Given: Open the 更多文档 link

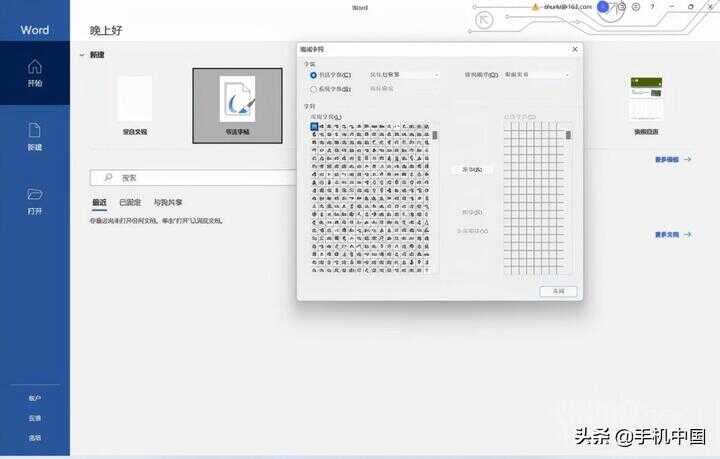Looking at the screenshot, I should 673,235.
